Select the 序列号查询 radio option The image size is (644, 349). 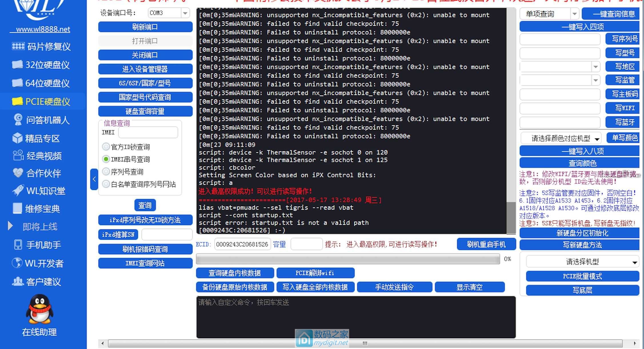(x=106, y=172)
